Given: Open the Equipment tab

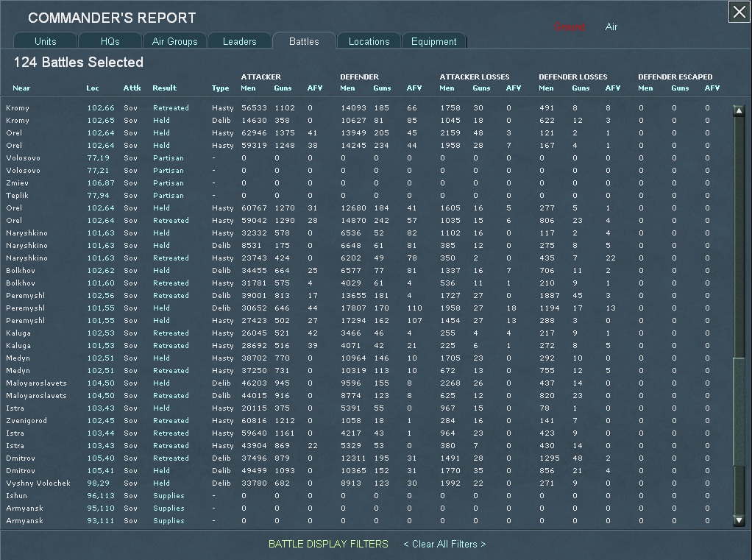Looking at the screenshot, I should (434, 41).
